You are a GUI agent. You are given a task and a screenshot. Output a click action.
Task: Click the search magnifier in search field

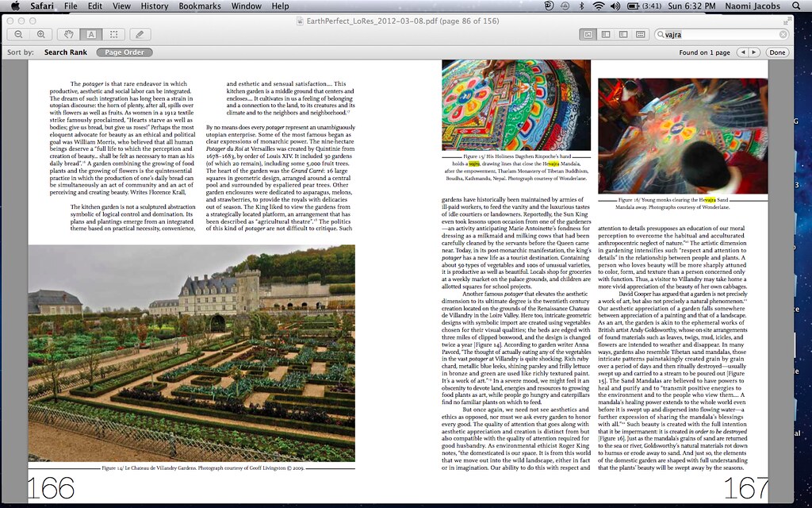pos(661,35)
